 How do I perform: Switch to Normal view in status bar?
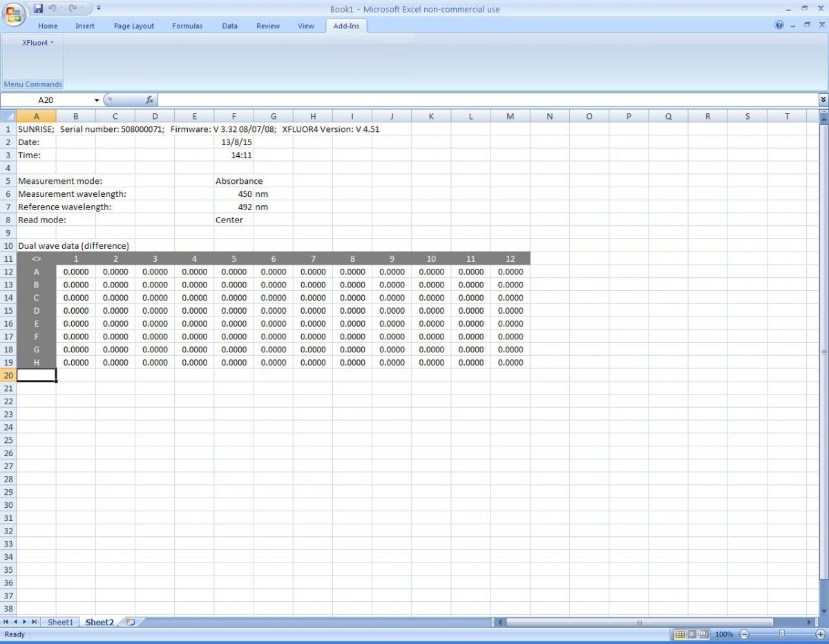tap(680, 634)
